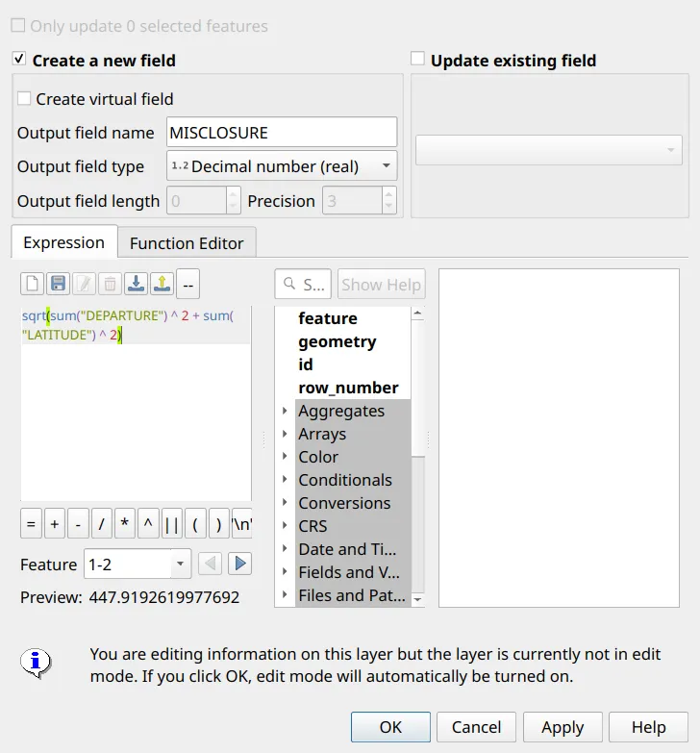Expand the Files and Paths group
Screen dimensions: 700x753
point(285,594)
